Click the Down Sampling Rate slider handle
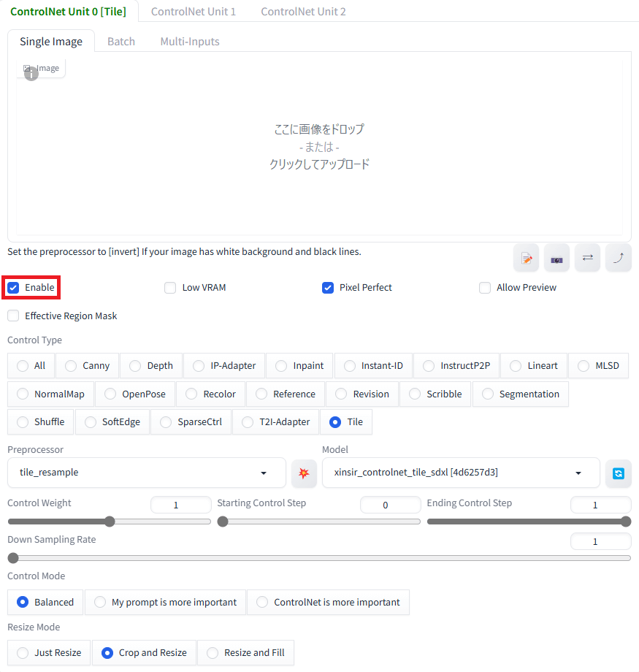639x672 pixels. (13, 558)
